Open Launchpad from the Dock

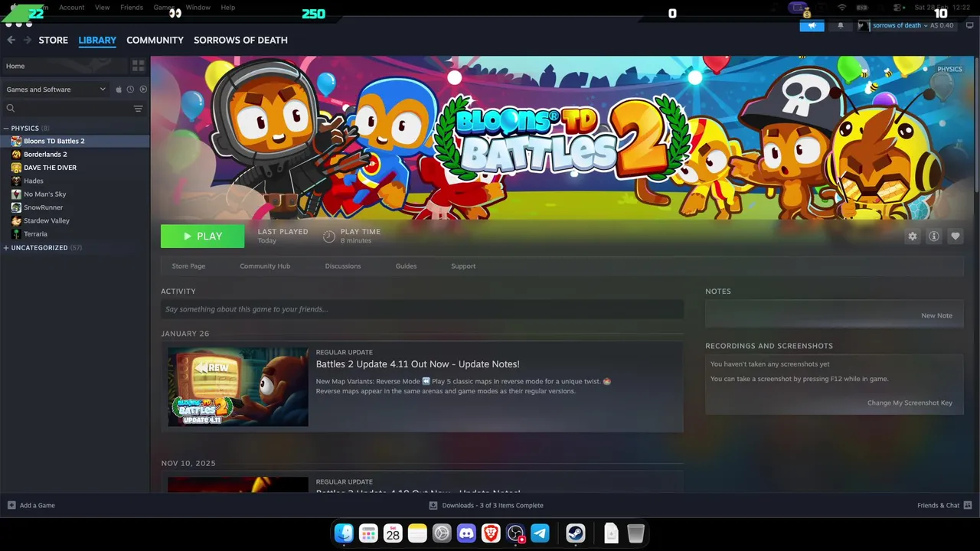(369, 533)
